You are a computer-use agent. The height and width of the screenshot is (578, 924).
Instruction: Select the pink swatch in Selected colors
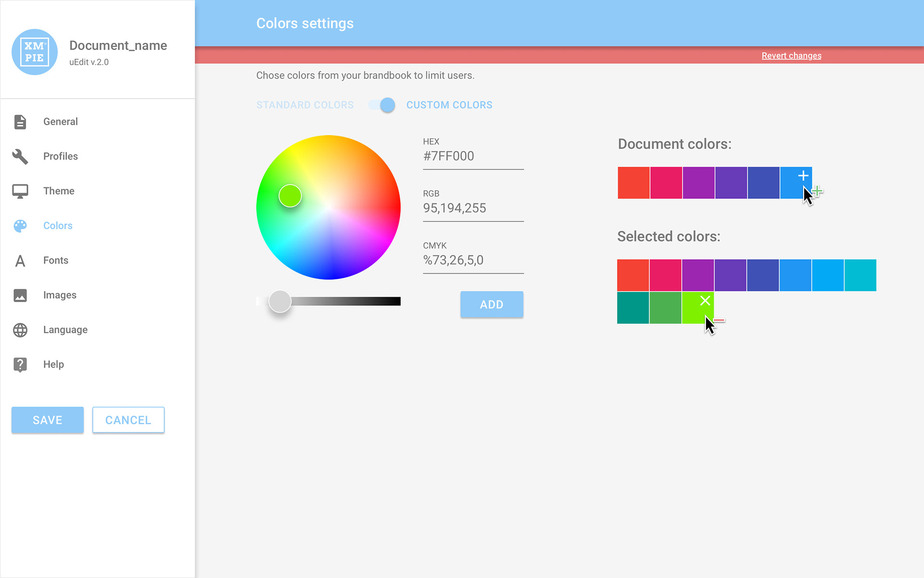pyautogui.click(x=666, y=276)
